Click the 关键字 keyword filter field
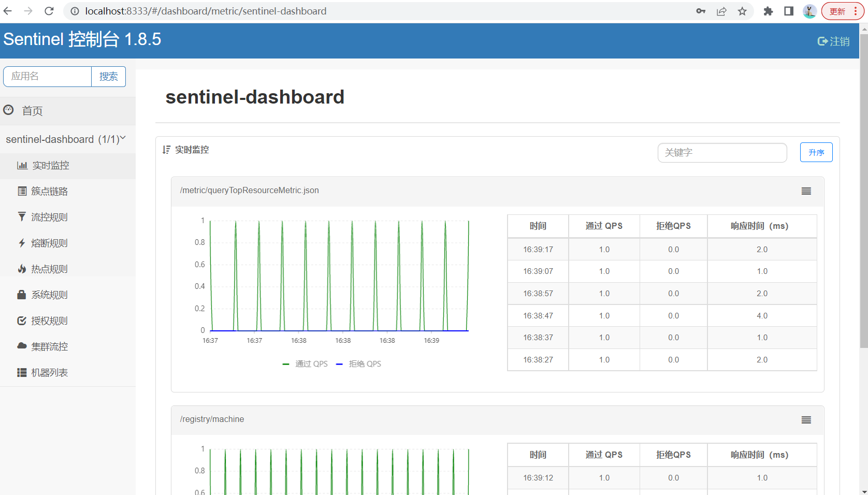The height and width of the screenshot is (495, 868). (722, 153)
